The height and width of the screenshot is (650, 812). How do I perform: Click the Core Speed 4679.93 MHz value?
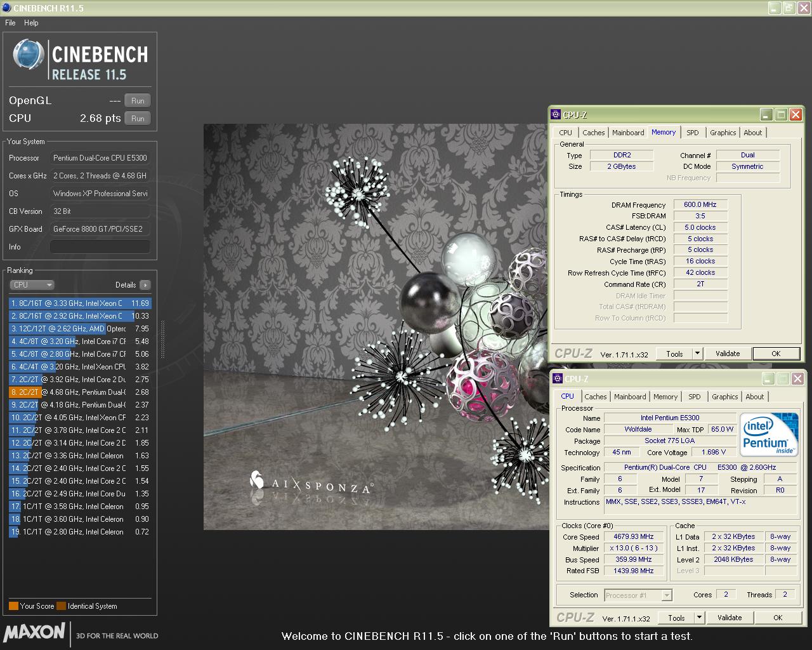tap(634, 536)
